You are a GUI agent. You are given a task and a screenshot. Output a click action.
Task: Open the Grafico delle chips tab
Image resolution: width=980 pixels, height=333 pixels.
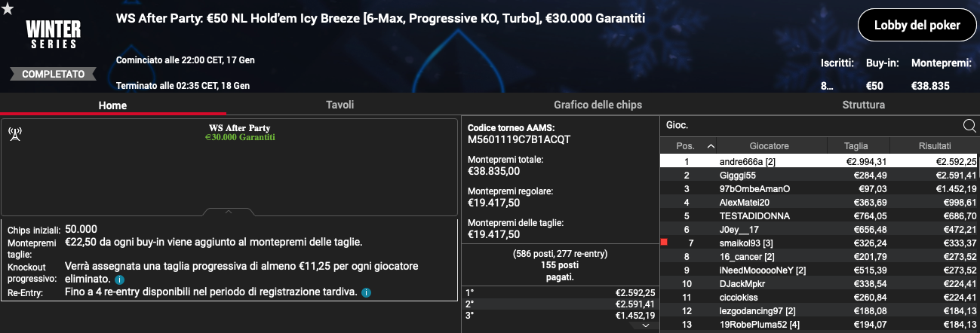coord(598,105)
